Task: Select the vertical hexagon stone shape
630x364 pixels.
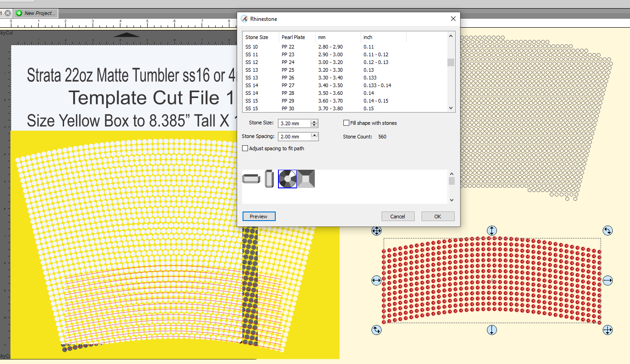Action: 269,179
